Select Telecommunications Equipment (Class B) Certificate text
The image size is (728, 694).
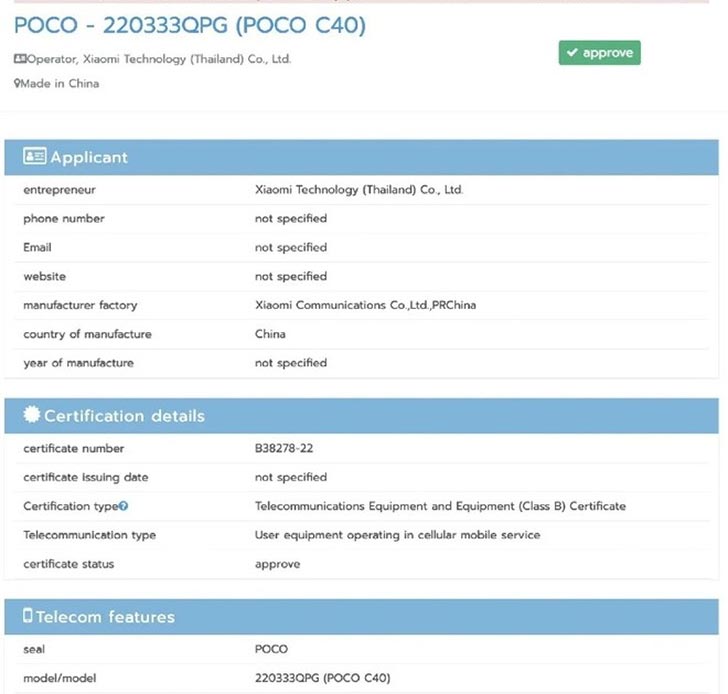(440, 506)
